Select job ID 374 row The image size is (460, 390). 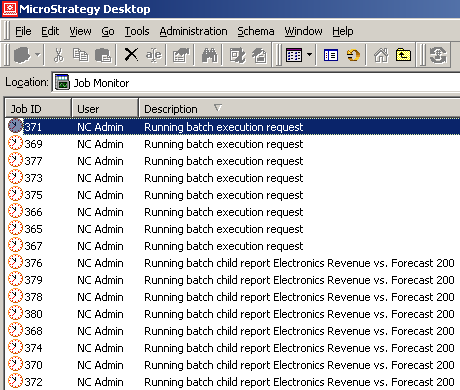233,348
